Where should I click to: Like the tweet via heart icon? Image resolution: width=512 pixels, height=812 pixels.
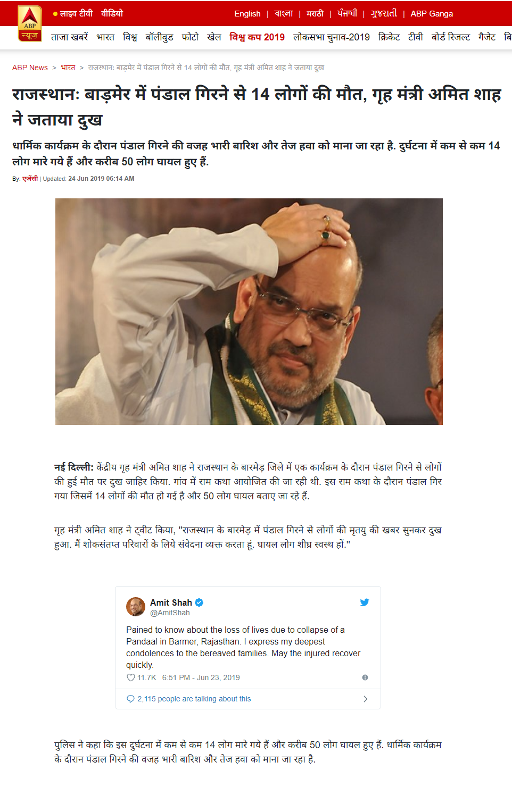(x=130, y=677)
